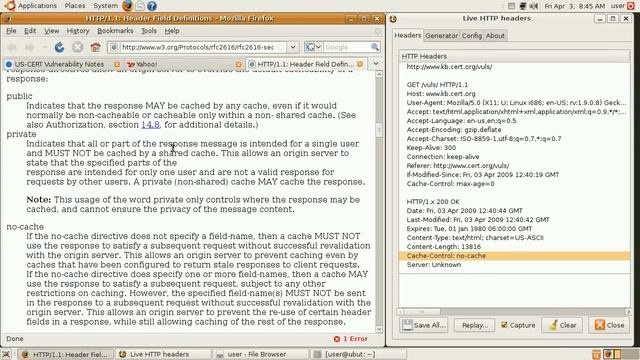The image size is (640, 360).
Task: Switch to Generator tab in Live HTTP headers
Action: pos(441,36)
